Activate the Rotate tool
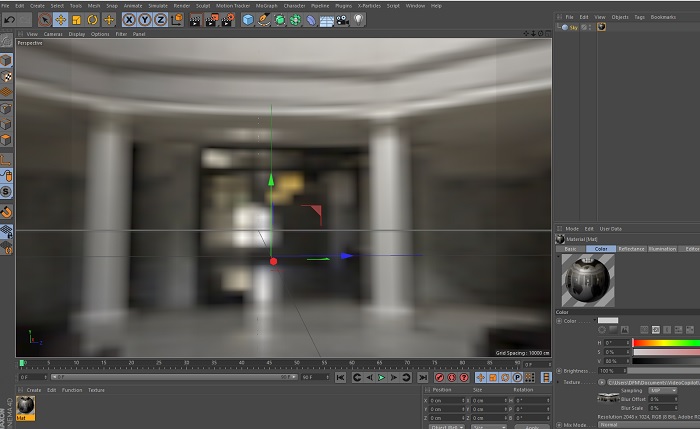This screenshot has height=429, width=700. tap(92, 20)
